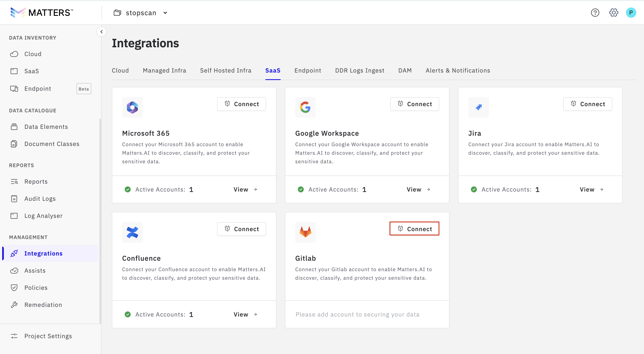This screenshot has width=644, height=354.
Task: Click the Data Elements sidebar icon
Action: click(x=14, y=127)
